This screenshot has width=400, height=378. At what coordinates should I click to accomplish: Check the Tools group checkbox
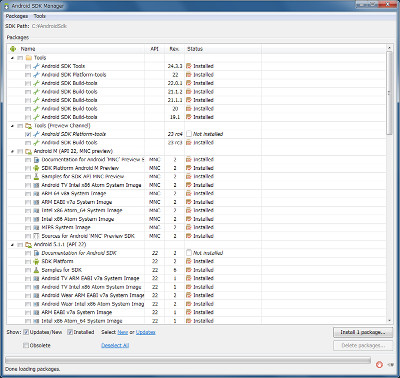(20, 58)
